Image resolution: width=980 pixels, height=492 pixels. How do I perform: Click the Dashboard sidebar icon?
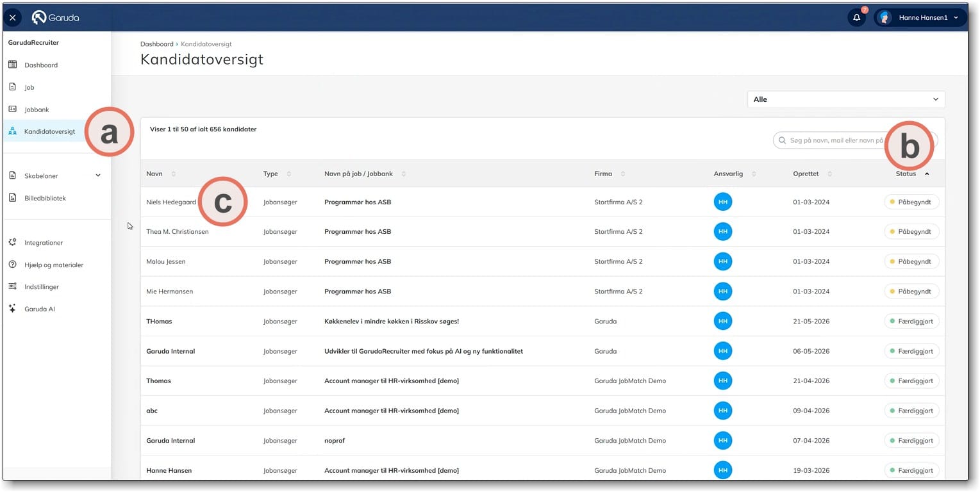[x=12, y=65]
